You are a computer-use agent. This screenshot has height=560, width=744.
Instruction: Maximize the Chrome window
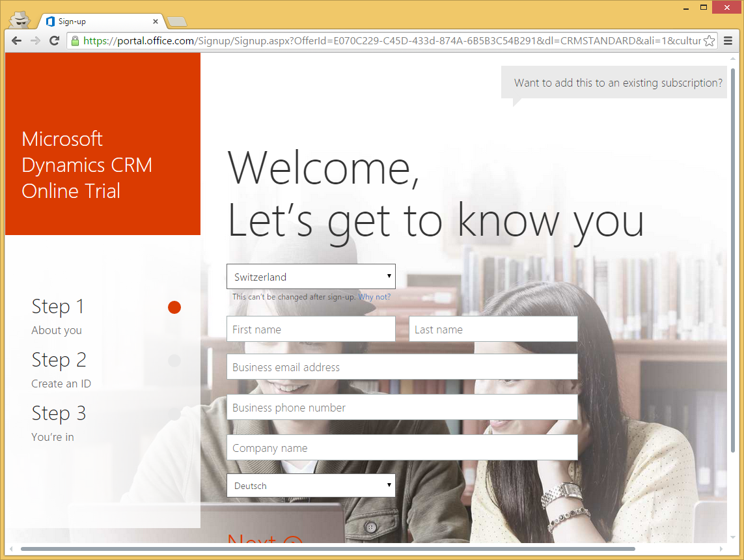pos(704,8)
